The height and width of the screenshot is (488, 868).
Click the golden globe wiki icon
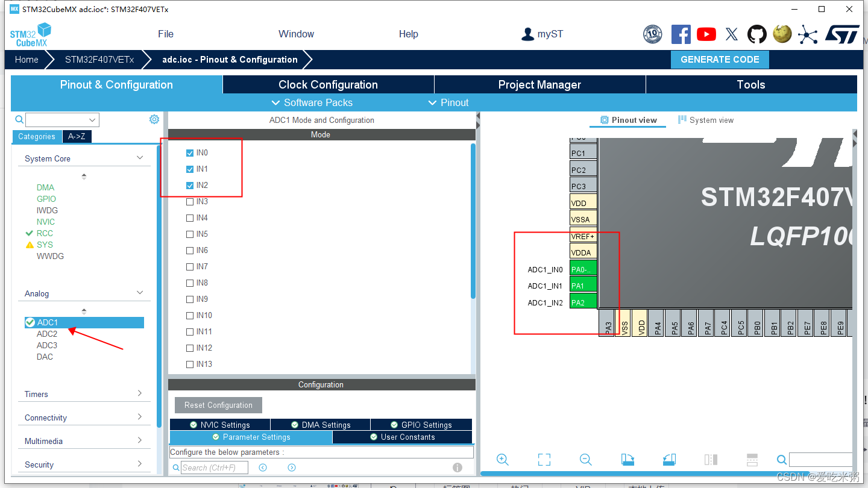[782, 34]
